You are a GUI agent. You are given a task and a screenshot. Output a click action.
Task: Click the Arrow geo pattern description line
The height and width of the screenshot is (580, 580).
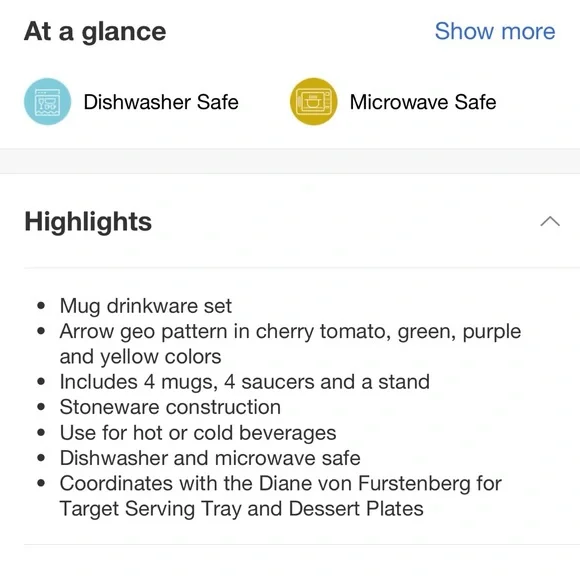[290, 331]
